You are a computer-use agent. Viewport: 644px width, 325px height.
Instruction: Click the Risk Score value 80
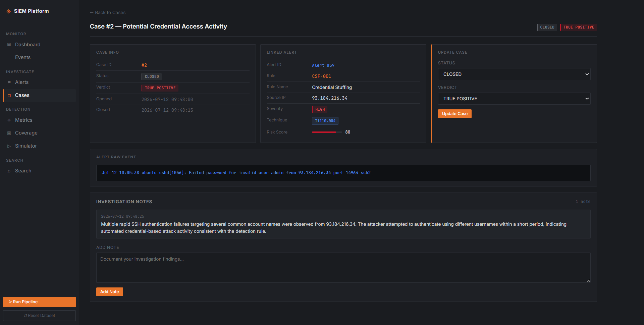coord(348,132)
